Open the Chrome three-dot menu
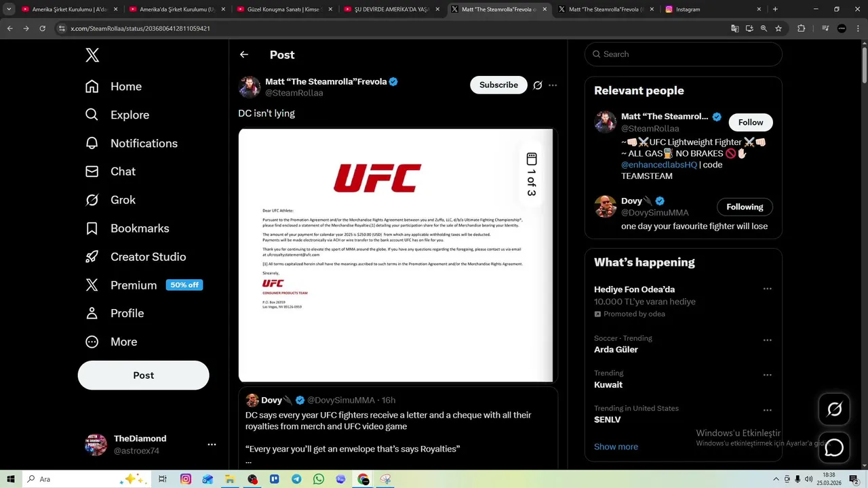 858,28
